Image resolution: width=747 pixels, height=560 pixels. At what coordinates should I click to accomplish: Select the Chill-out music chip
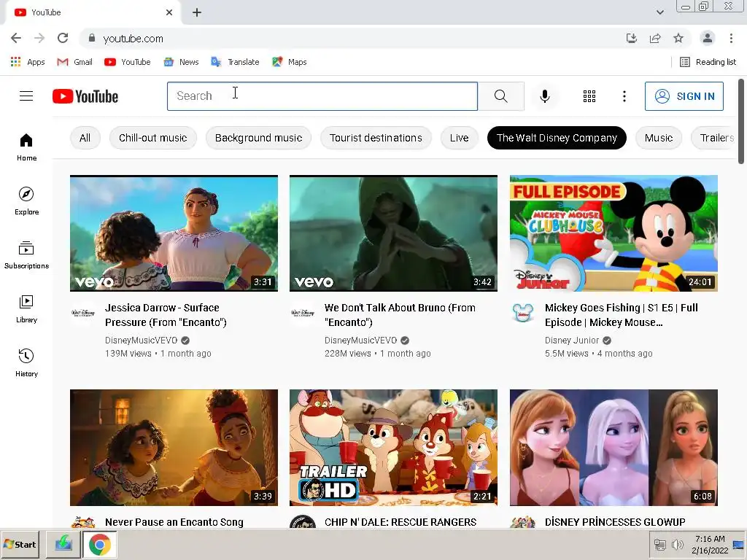pyautogui.click(x=153, y=138)
